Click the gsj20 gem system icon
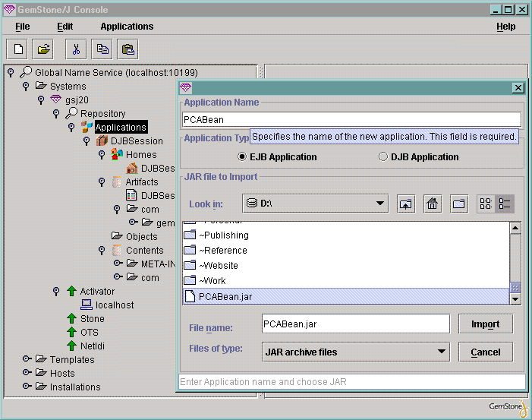Image resolution: width=532 pixels, height=420 pixels. (55, 99)
